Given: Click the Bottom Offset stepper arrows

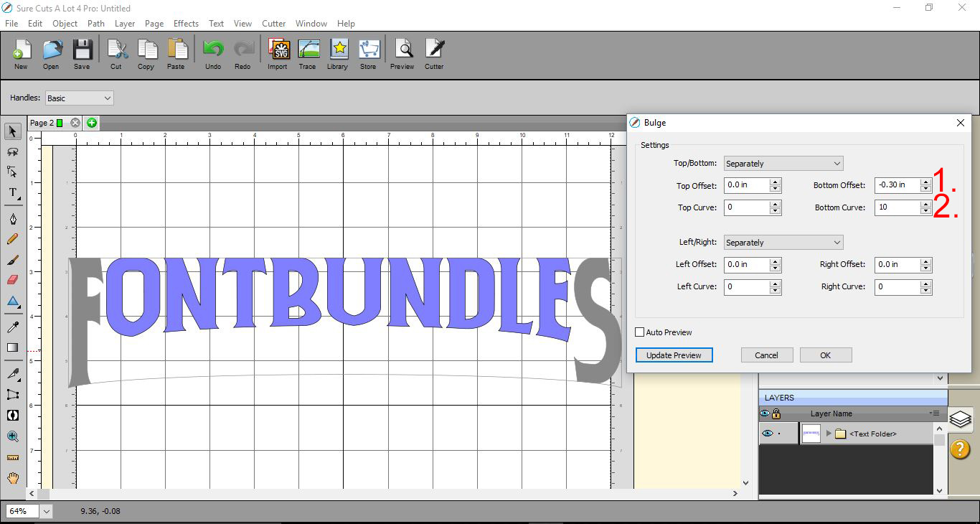Looking at the screenshot, I should click(926, 185).
